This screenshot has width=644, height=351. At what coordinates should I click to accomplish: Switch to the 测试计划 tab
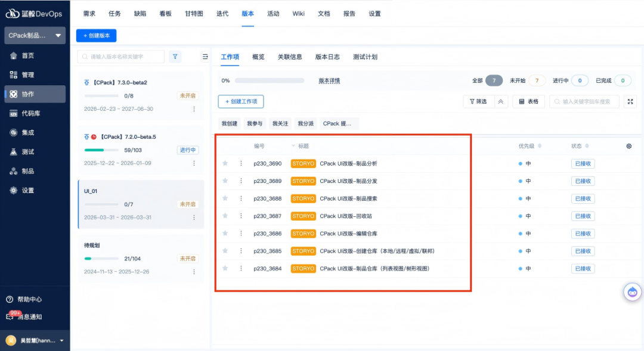(x=365, y=57)
